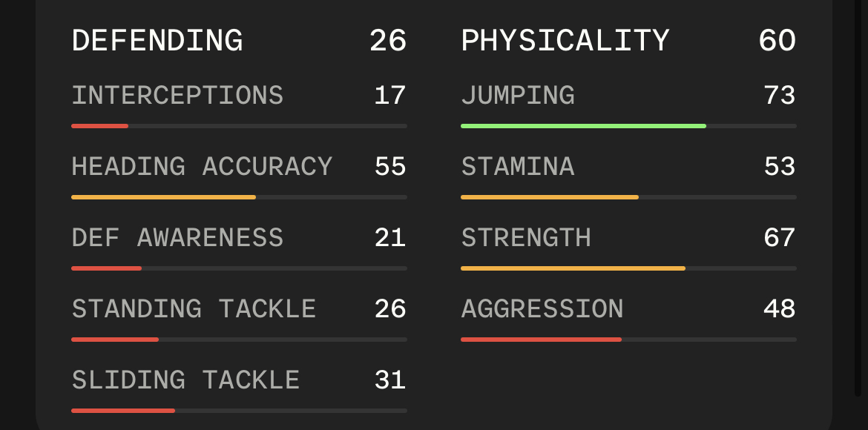Select the AGGRESSION stat label
This screenshot has width=868, height=430.
click(x=542, y=309)
